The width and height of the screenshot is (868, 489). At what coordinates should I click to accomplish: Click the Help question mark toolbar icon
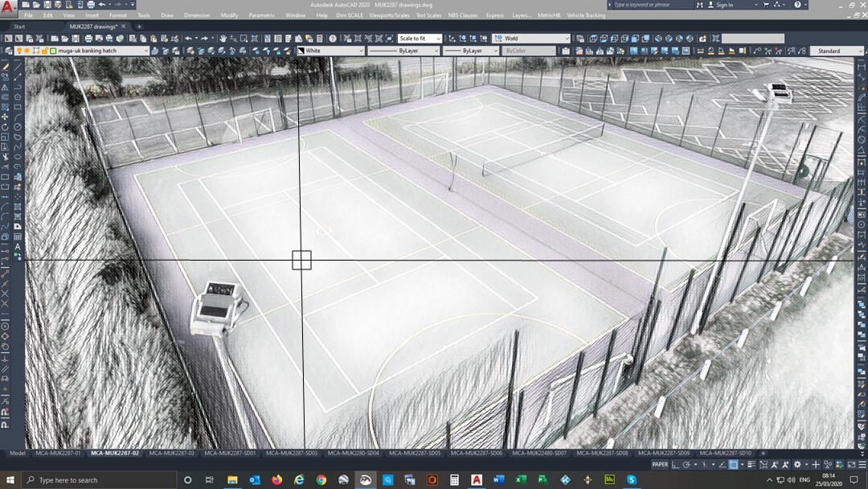332,39
